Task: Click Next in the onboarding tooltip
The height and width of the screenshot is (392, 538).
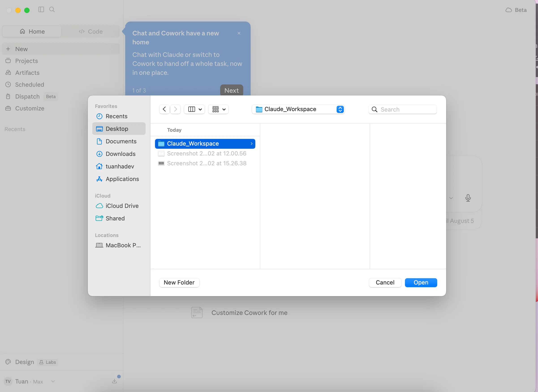Action: 232,90
